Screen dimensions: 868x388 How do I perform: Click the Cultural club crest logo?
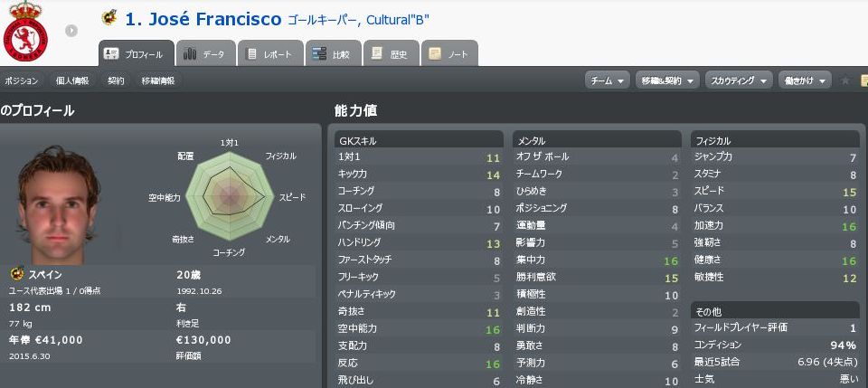(x=32, y=31)
